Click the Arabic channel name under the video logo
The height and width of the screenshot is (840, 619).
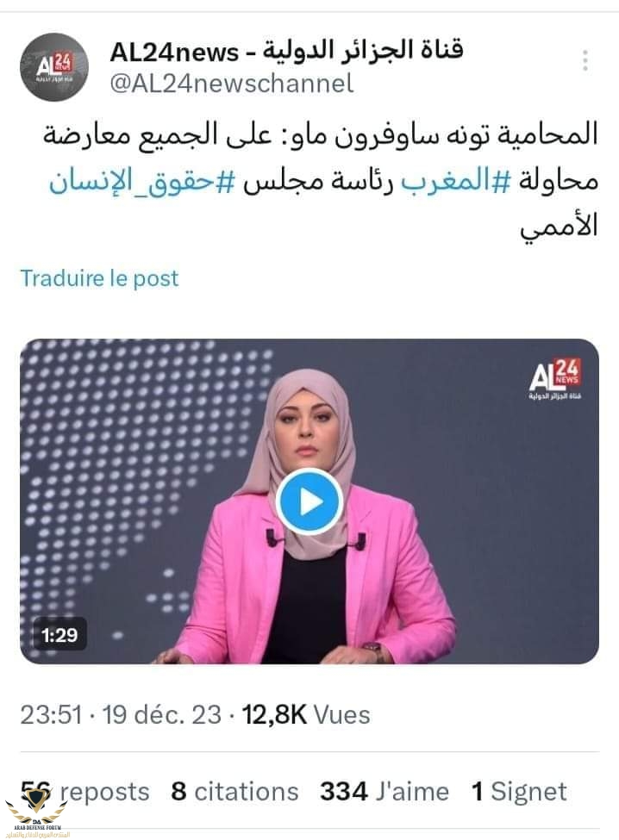555,396
